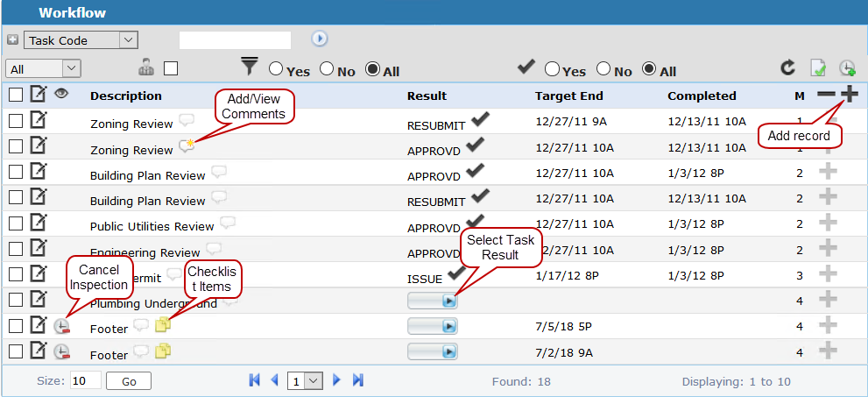Click the refresh arrow icon in toolbar
This screenshot has width=868, height=397.
(787, 68)
